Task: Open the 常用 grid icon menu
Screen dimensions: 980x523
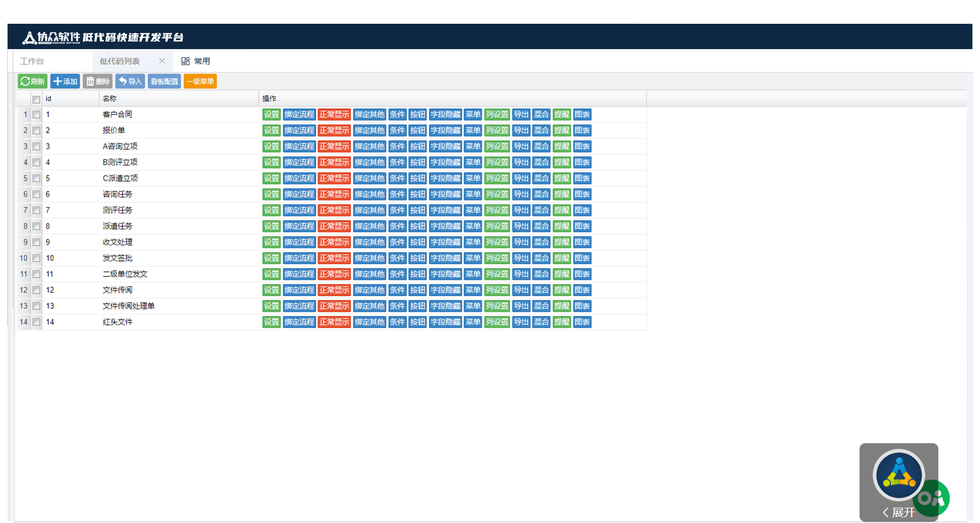Action: click(186, 61)
